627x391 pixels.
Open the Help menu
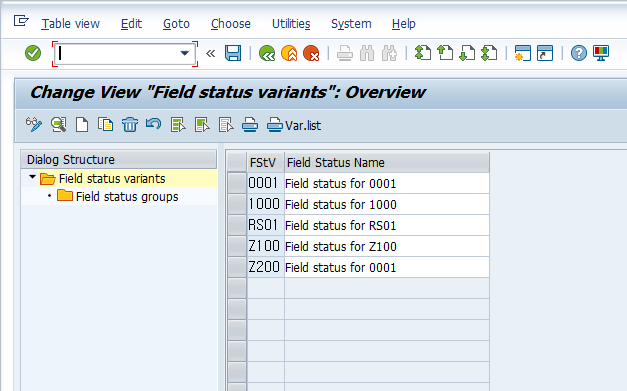pos(403,24)
